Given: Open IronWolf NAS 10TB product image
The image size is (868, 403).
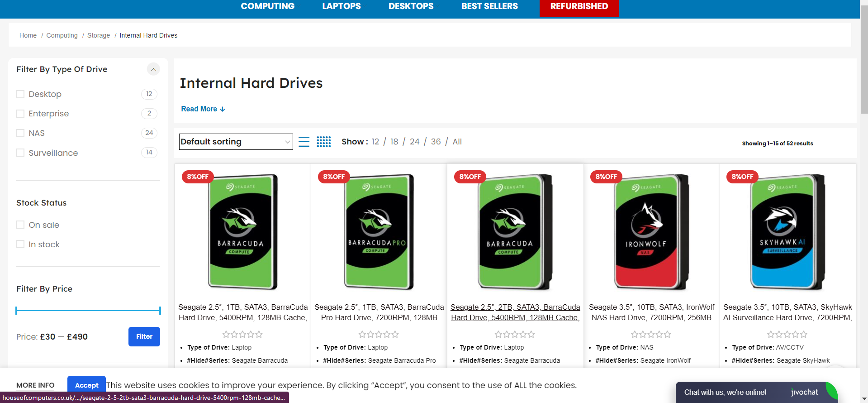Looking at the screenshot, I should tap(651, 231).
